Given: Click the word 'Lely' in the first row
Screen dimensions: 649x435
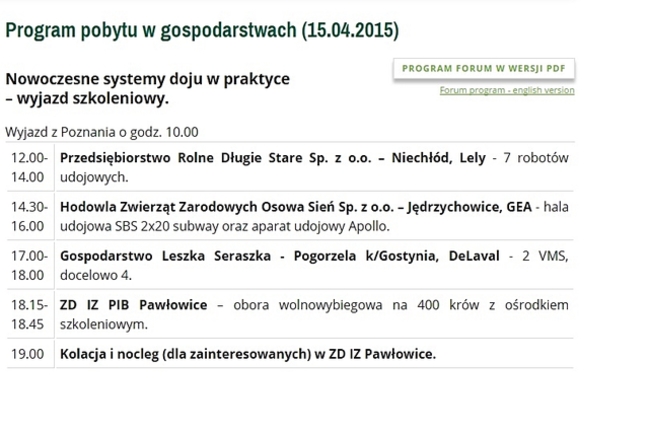Looking at the screenshot, I should (472, 158).
